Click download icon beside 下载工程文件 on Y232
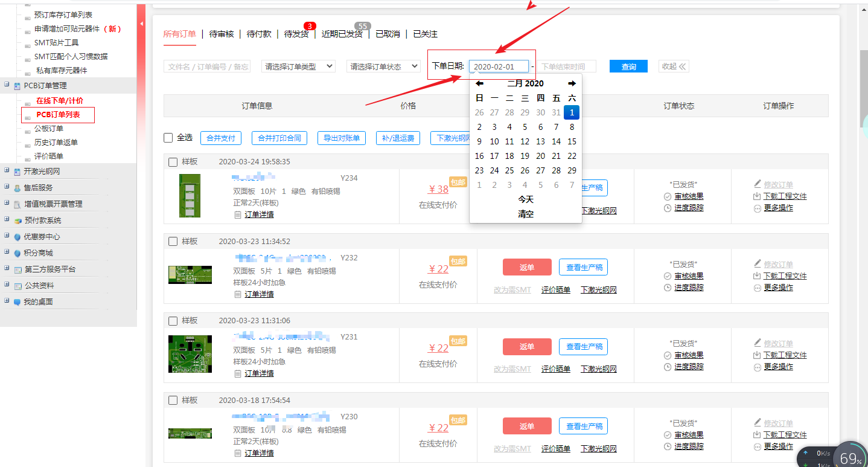 click(x=758, y=275)
